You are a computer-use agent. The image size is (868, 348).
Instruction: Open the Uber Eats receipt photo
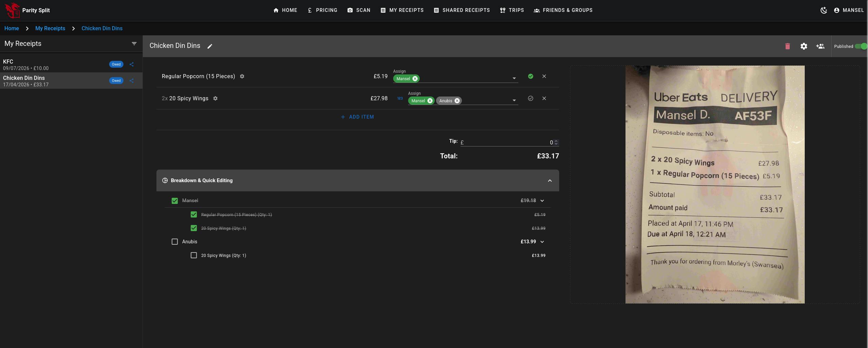tap(715, 185)
